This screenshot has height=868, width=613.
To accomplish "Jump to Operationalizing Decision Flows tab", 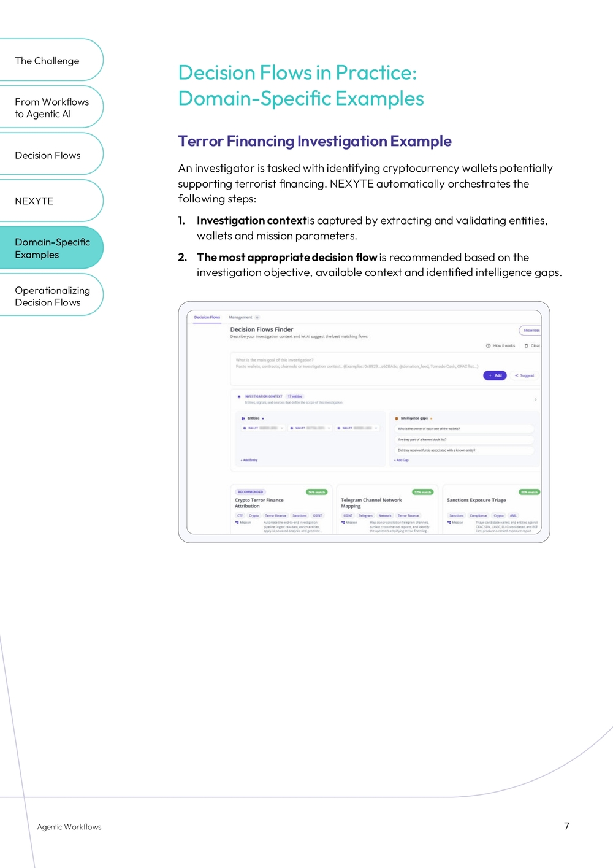I will (51, 296).
